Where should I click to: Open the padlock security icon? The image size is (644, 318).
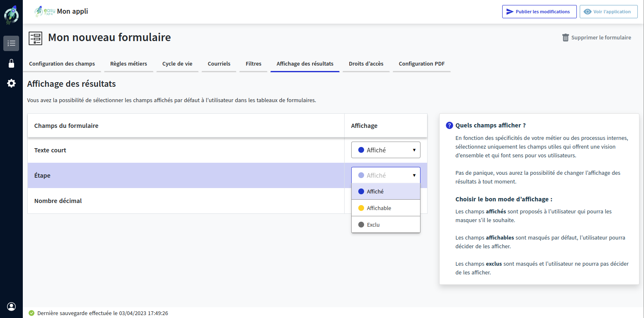pos(11,64)
